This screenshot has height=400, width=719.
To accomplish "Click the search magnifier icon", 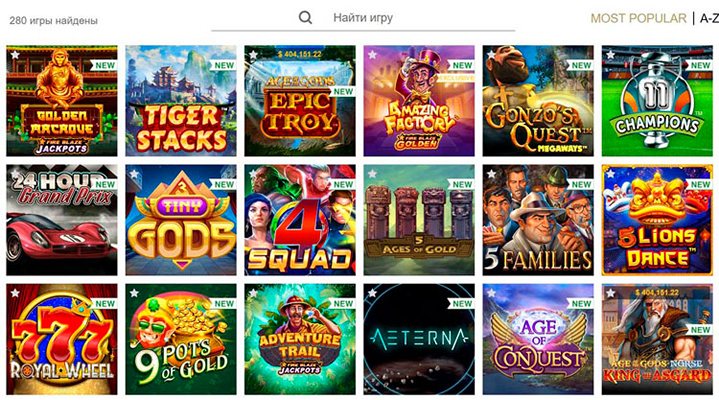I will [x=306, y=18].
